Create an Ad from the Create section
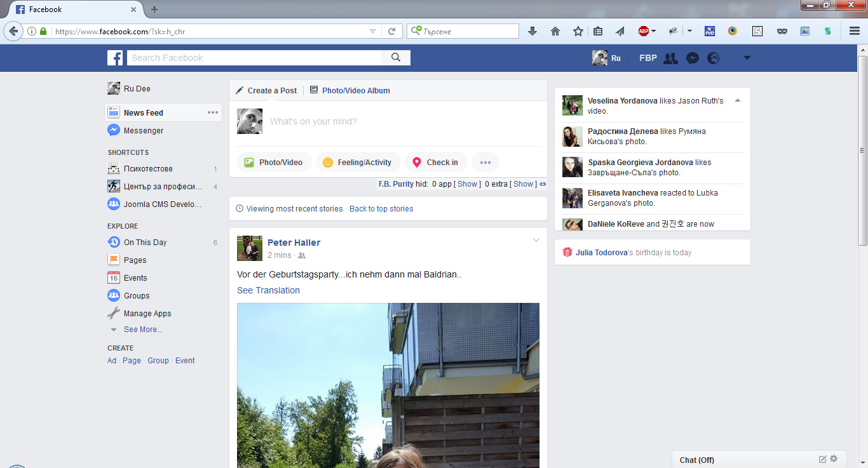The width and height of the screenshot is (868, 468). coord(112,361)
